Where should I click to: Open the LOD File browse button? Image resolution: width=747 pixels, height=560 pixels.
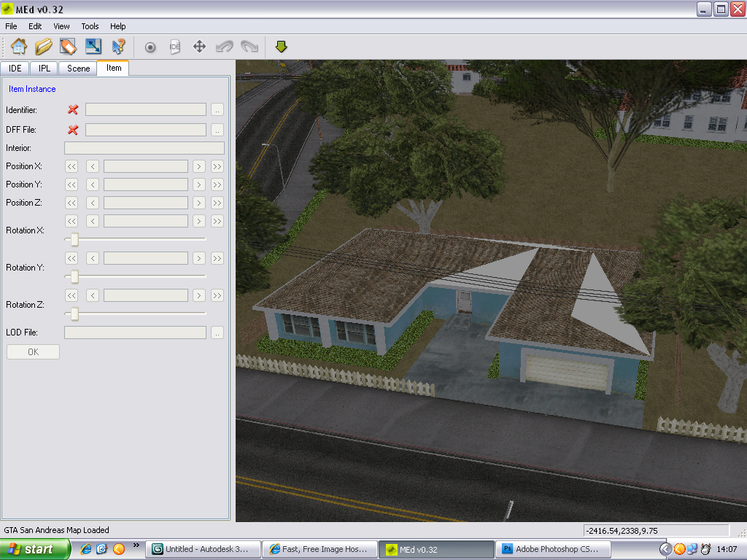(x=217, y=332)
